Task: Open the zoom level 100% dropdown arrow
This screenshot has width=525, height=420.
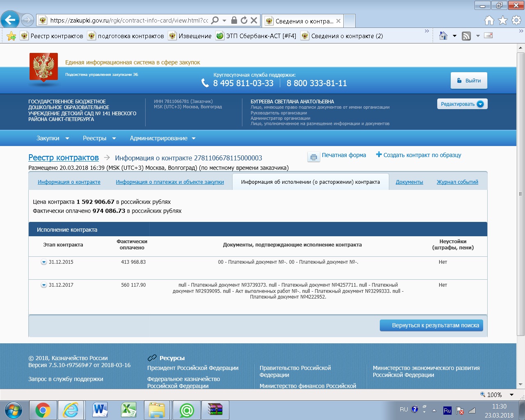Action: coord(511,395)
